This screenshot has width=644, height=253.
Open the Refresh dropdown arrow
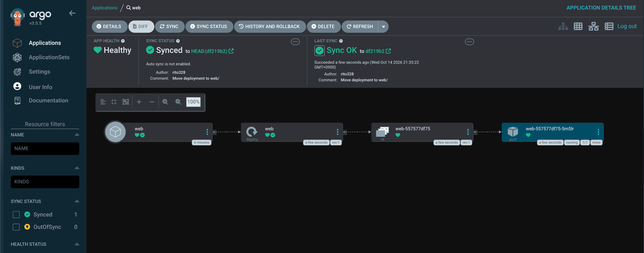tap(383, 26)
